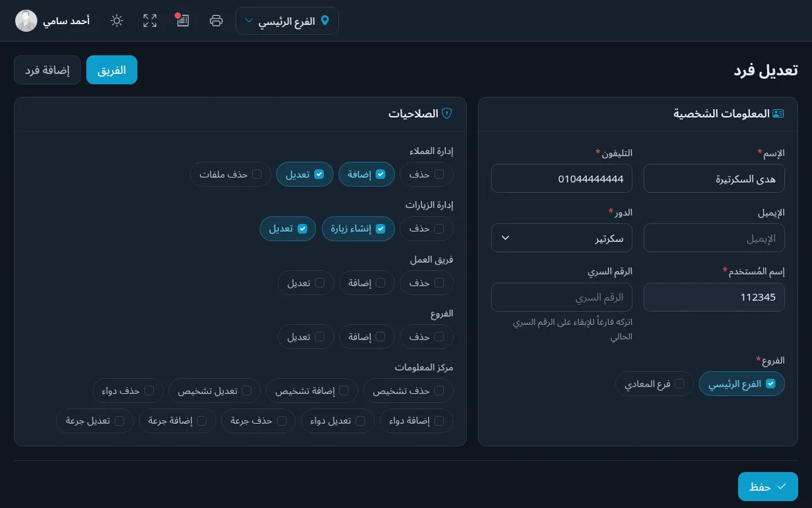This screenshot has height=508, width=812.
Task: Click the fullscreen expand icon
Action: coord(150,21)
